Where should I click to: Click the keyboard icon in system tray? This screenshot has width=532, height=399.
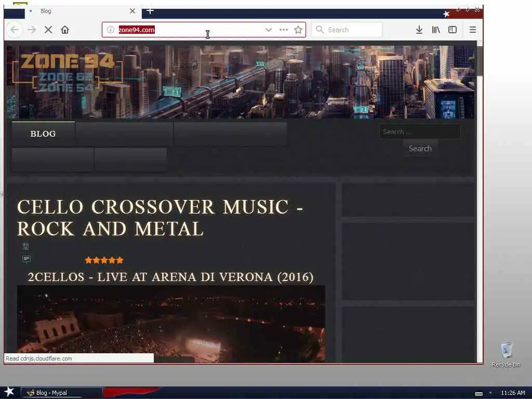click(x=478, y=394)
